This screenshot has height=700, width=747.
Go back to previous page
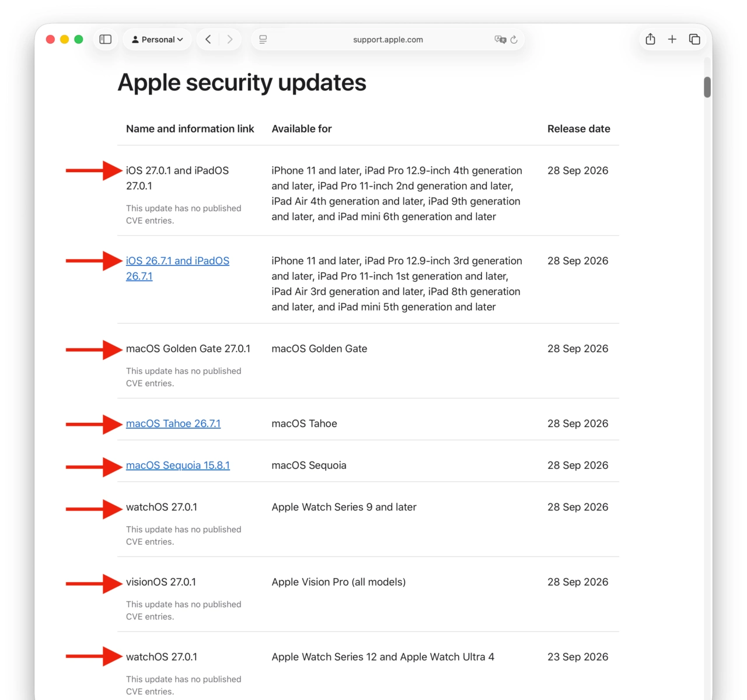pos(208,39)
